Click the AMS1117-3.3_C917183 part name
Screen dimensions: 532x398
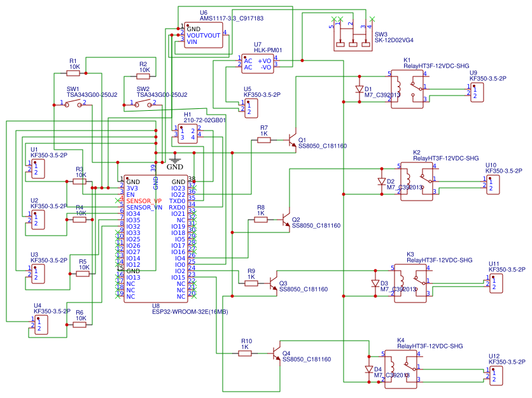tap(232, 18)
